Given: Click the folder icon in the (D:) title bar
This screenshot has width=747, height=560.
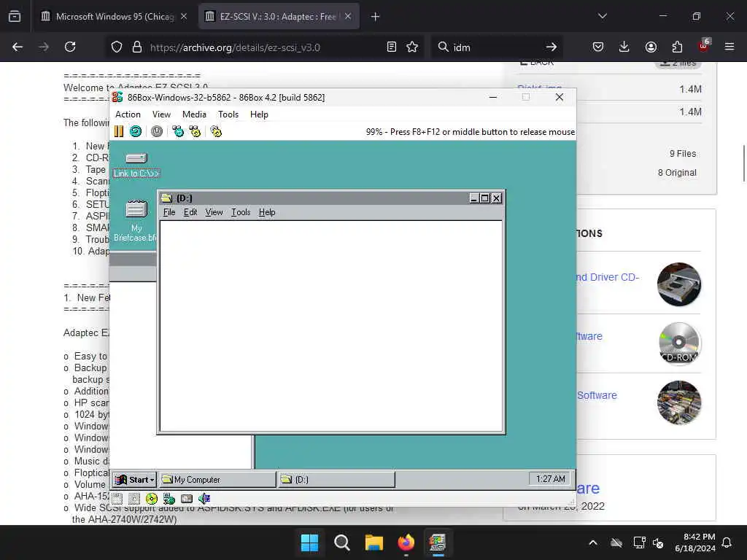Looking at the screenshot, I should pyautogui.click(x=166, y=198).
